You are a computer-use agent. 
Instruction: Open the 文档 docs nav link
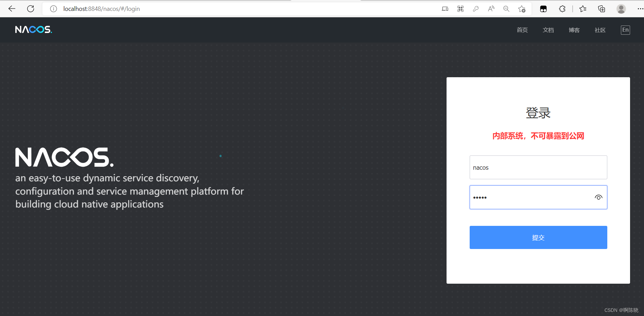(x=548, y=30)
